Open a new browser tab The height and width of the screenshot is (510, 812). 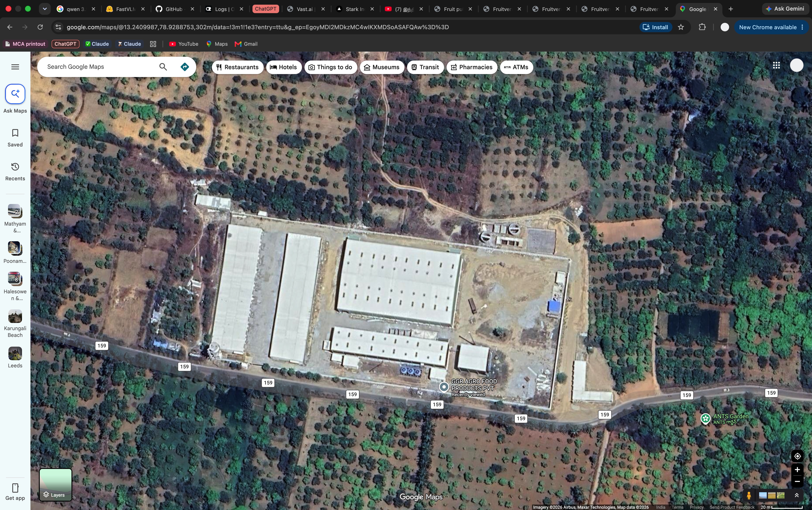[x=731, y=9]
